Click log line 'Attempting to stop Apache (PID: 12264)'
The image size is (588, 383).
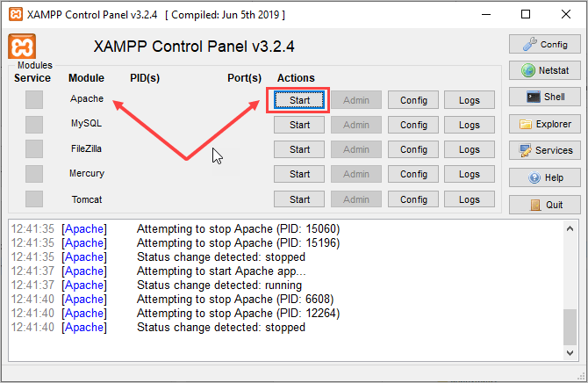238,313
